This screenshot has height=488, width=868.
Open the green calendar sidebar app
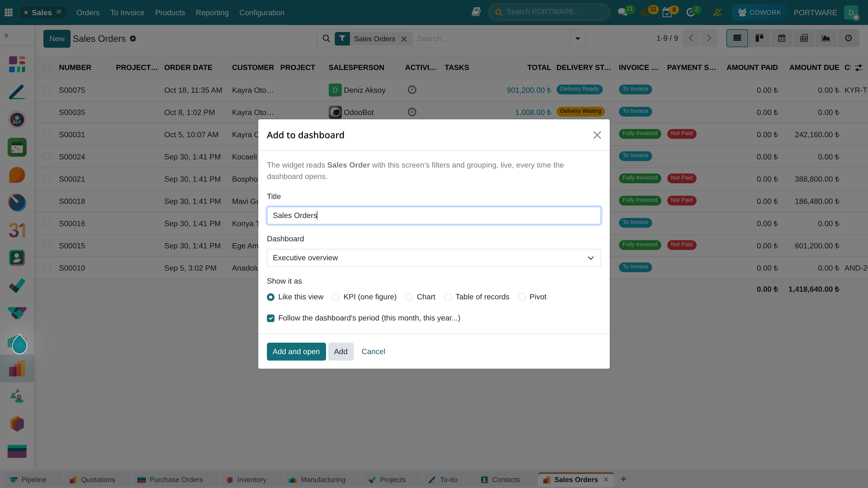(x=17, y=147)
